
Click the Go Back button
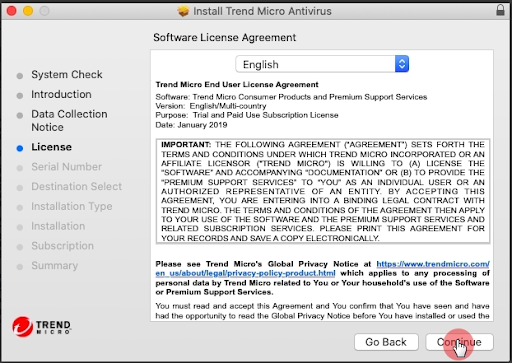pyautogui.click(x=386, y=342)
